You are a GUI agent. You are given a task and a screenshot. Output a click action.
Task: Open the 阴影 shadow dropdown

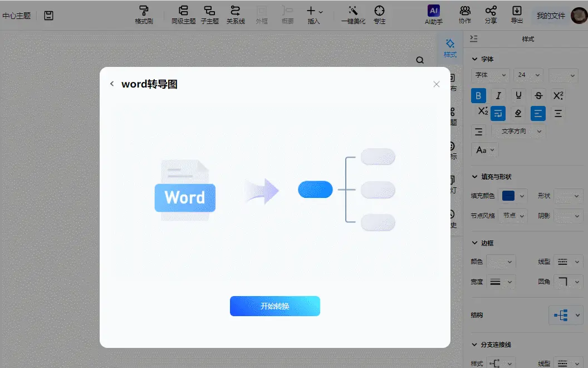click(569, 216)
